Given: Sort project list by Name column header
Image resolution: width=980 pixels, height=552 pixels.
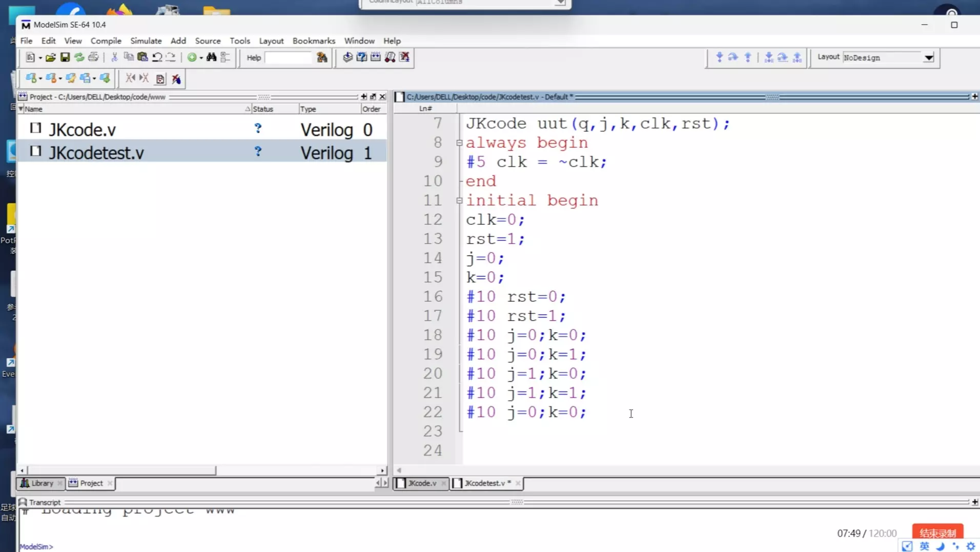Looking at the screenshot, I should 133,109.
